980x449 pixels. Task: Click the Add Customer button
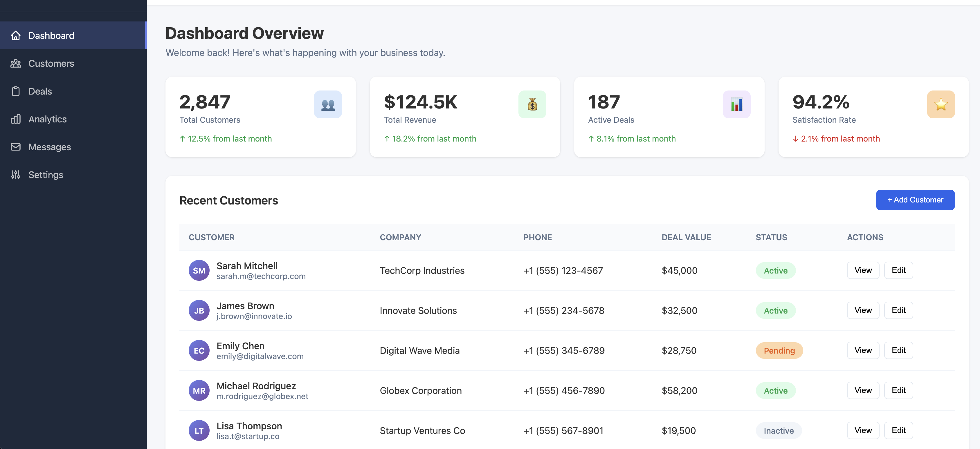coord(915,200)
